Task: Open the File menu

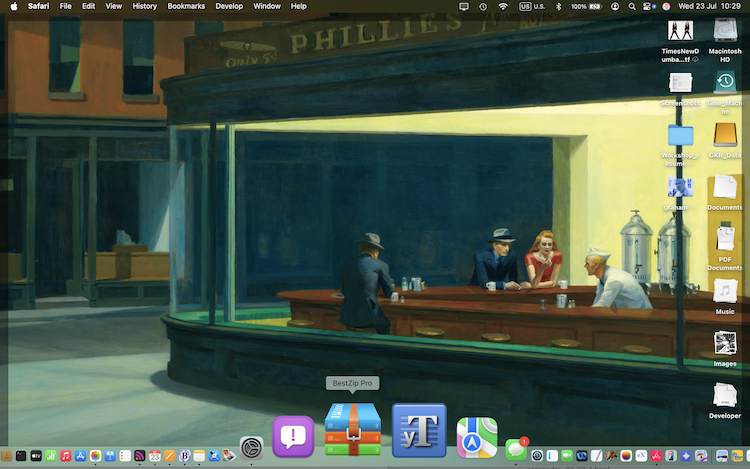Action: (66, 6)
